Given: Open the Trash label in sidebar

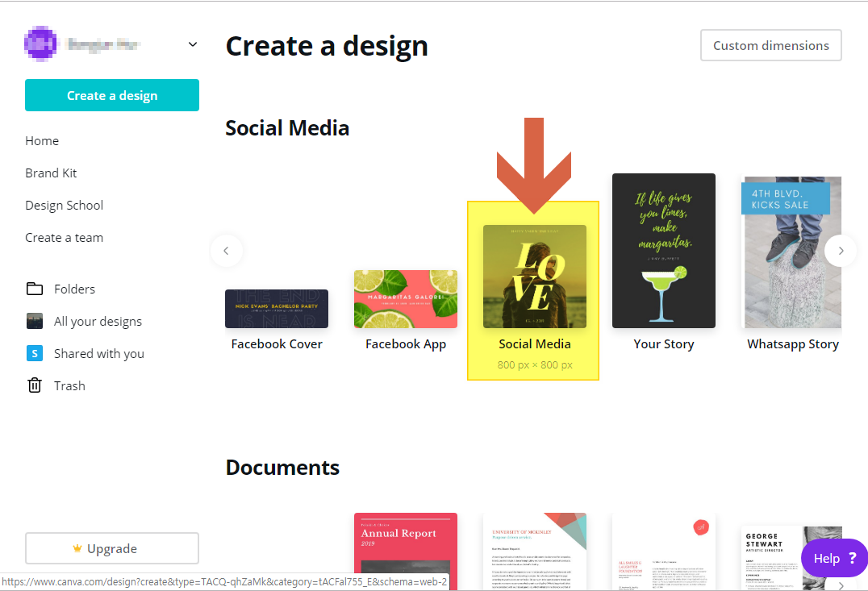Looking at the screenshot, I should 69,385.
